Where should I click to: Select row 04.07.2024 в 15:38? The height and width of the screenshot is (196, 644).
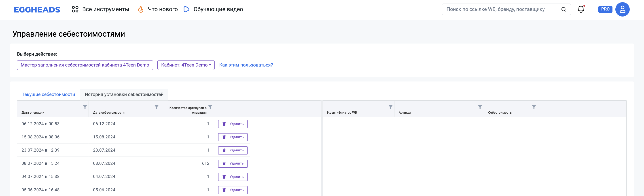click(x=133, y=177)
